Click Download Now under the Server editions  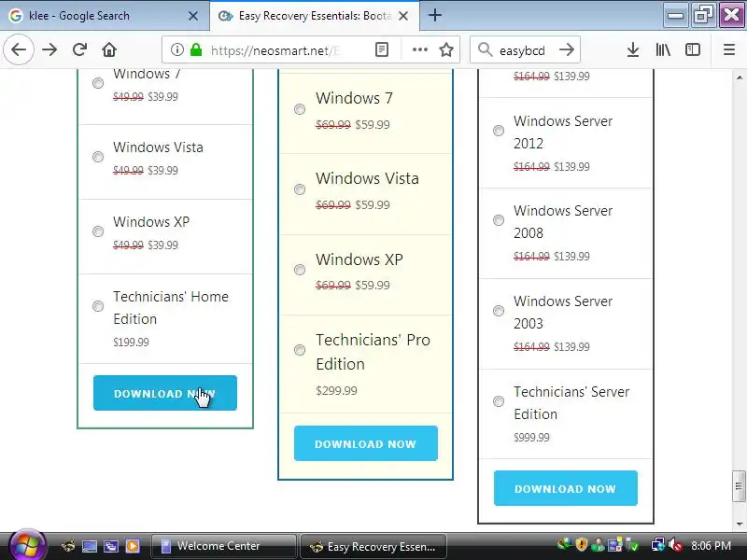tap(566, 488)
